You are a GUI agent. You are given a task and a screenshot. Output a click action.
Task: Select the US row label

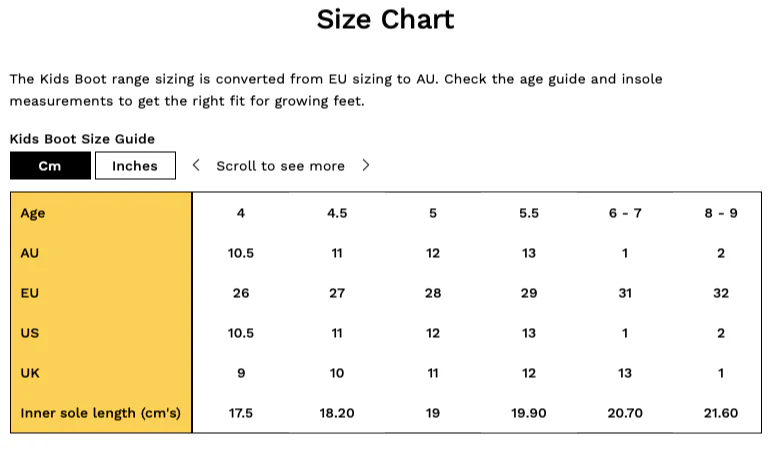click(x=30, y=333)
